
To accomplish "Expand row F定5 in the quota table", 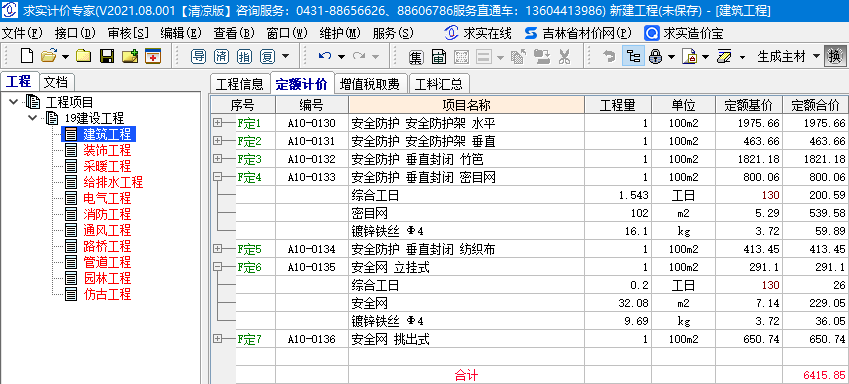I will (x=218, y=249).
